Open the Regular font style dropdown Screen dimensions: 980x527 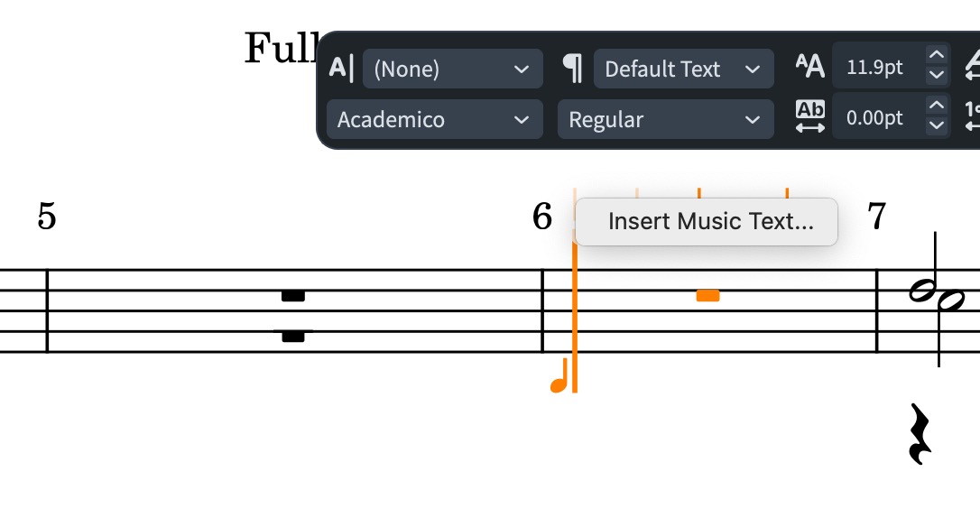(666, 119)
